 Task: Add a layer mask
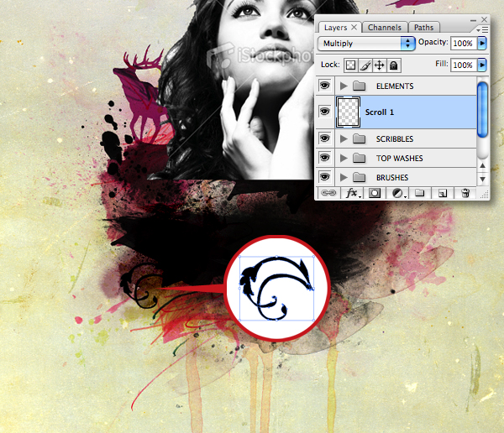click(x=375, y=193)
